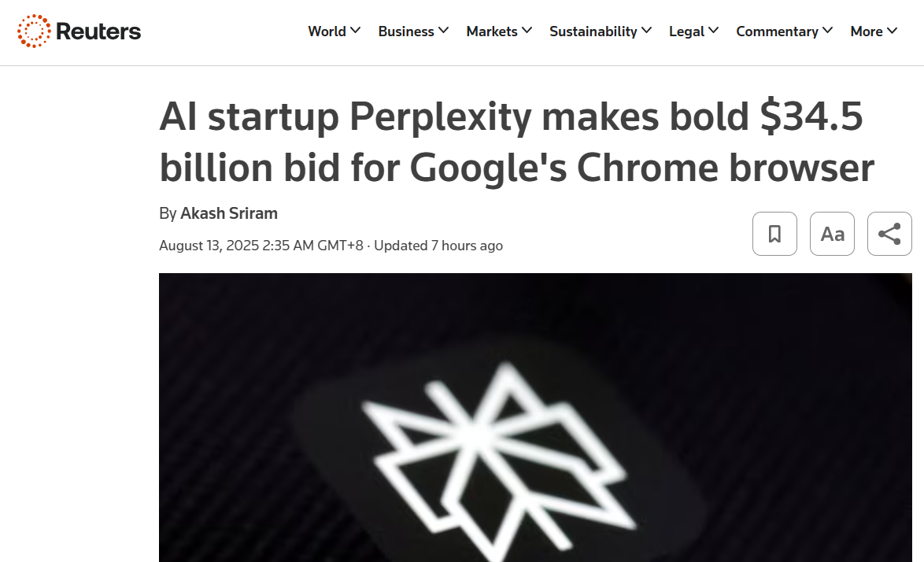Expand the Commentary chevron
This screenshot has width=924, height=562.
click(x=828, y=31)
